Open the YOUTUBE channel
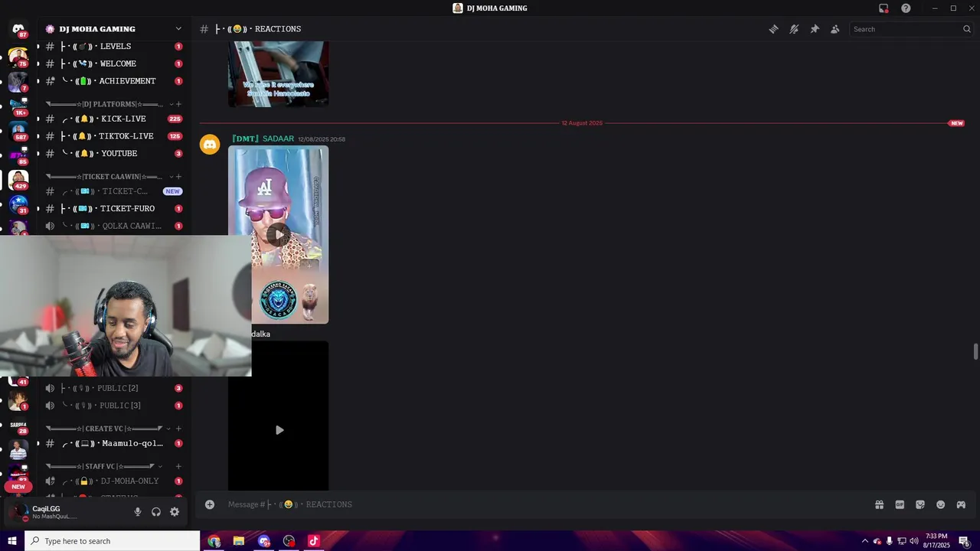This screenshot has width=980, height=551. (113, 154)
